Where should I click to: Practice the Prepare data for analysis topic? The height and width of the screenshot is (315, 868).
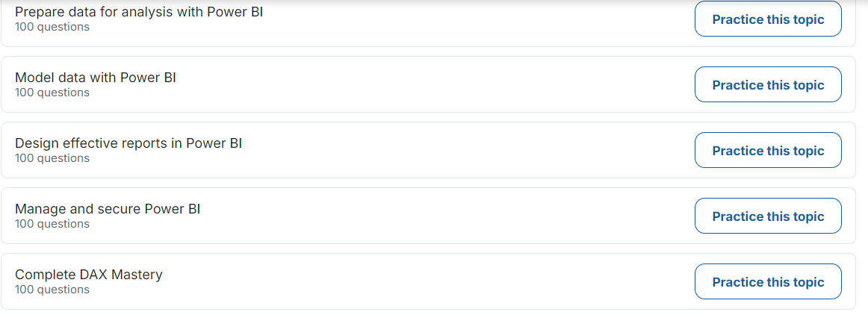768,19
